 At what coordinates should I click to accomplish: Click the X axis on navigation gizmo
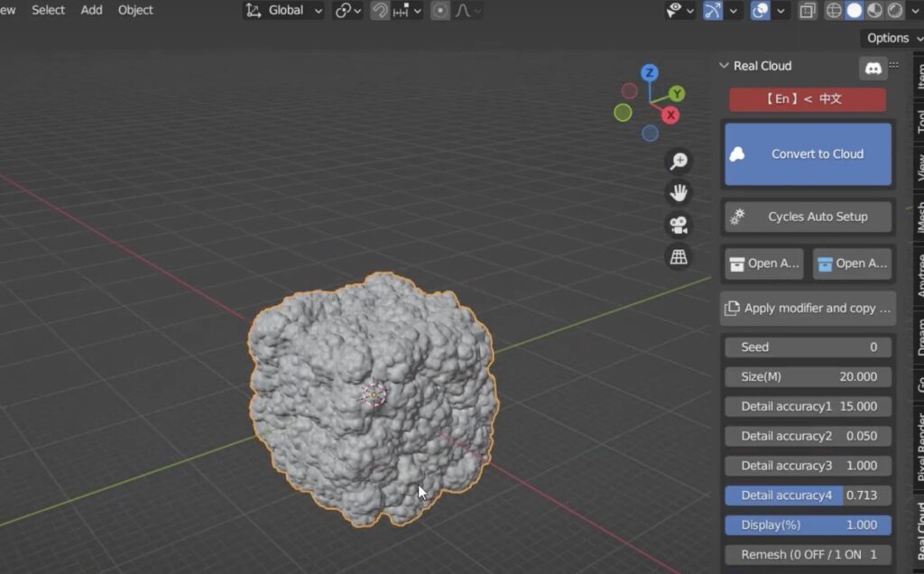point(670,116)
